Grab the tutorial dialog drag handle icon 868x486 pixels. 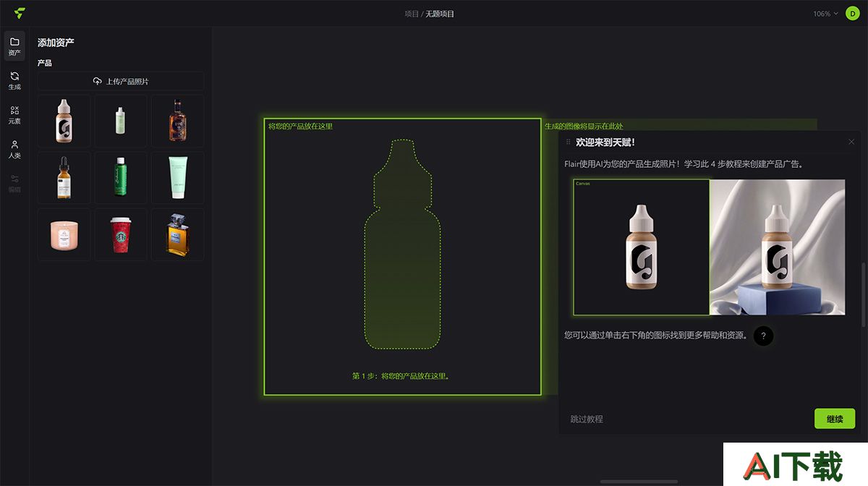click(x=569, y=142)
